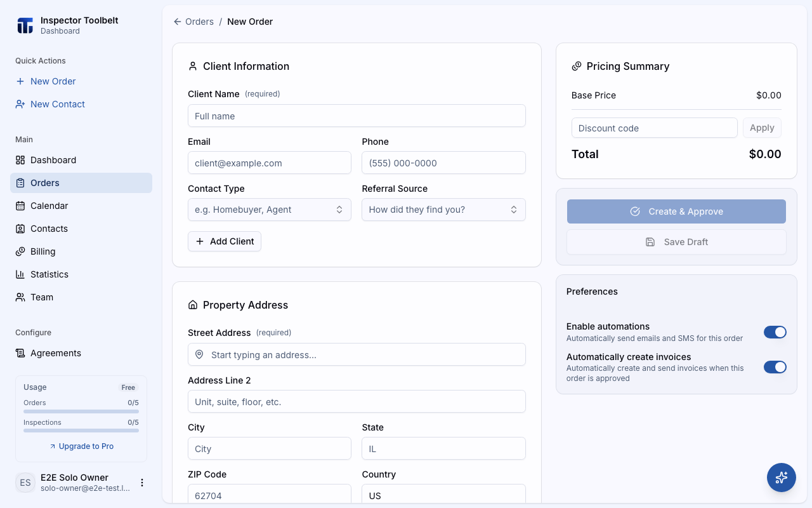
Task: Click the back arrow next to Orders breadcrumb
Action: click(x=178, y=22)
